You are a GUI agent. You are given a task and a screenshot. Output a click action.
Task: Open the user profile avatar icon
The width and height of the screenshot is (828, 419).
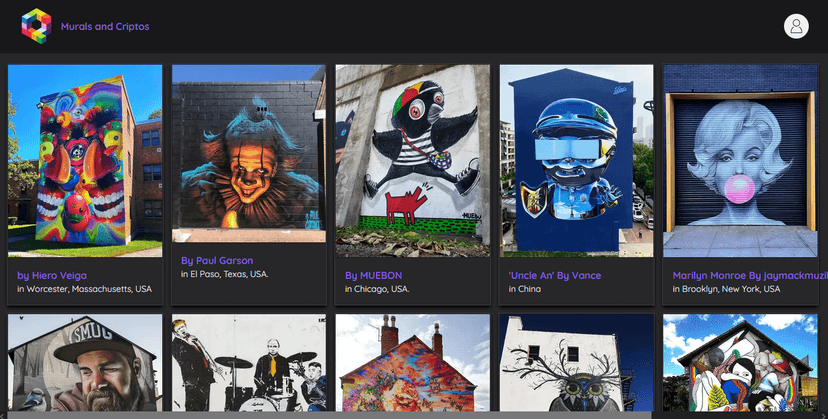[x=796, y=26]
